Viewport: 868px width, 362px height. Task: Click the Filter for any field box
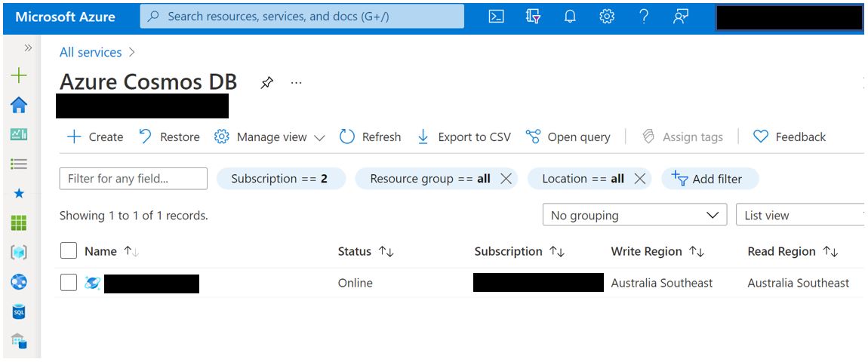tap(134, 179)
